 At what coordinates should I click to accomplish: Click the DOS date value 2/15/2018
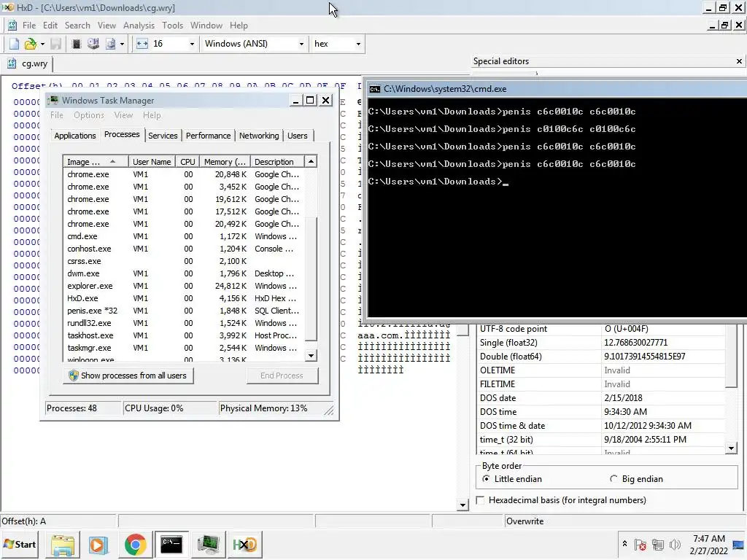(x=623, y=397)
